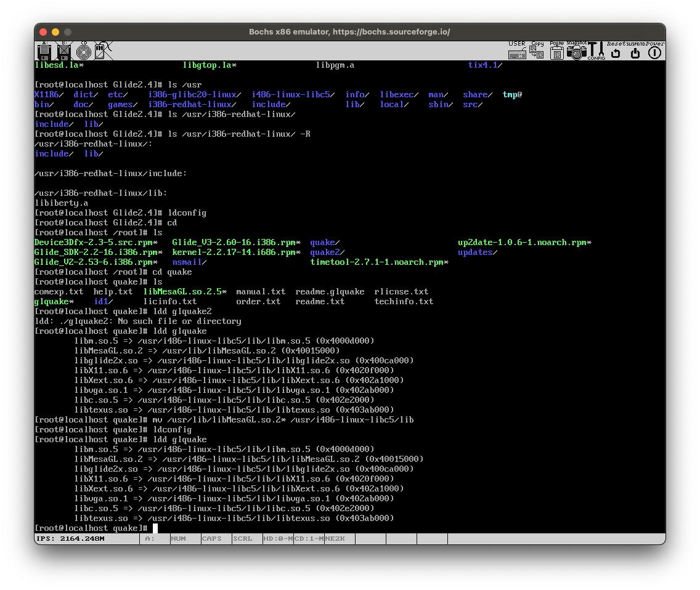Click the 'sbin/' directory name
Image resolution: width=700 pixels, height=590 pixels.
pyautogui.click(x=441, y=105)
